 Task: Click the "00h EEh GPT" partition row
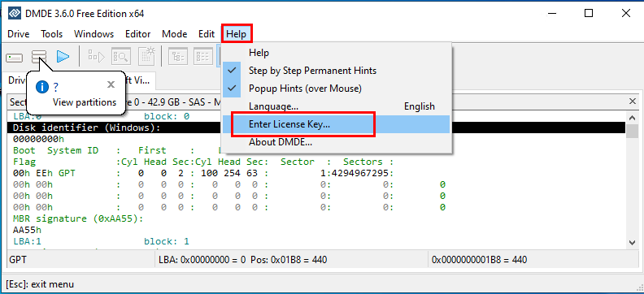pos(203,173)
